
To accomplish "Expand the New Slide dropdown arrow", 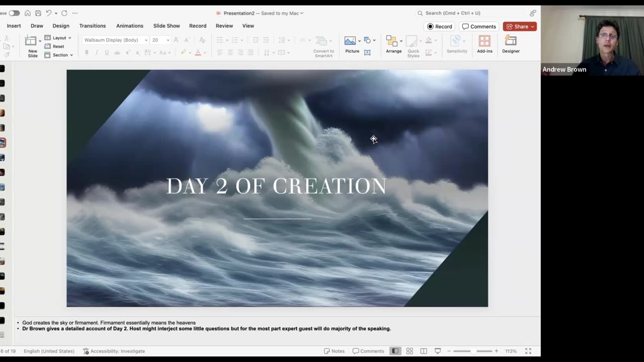I will [x=40, y=41].
